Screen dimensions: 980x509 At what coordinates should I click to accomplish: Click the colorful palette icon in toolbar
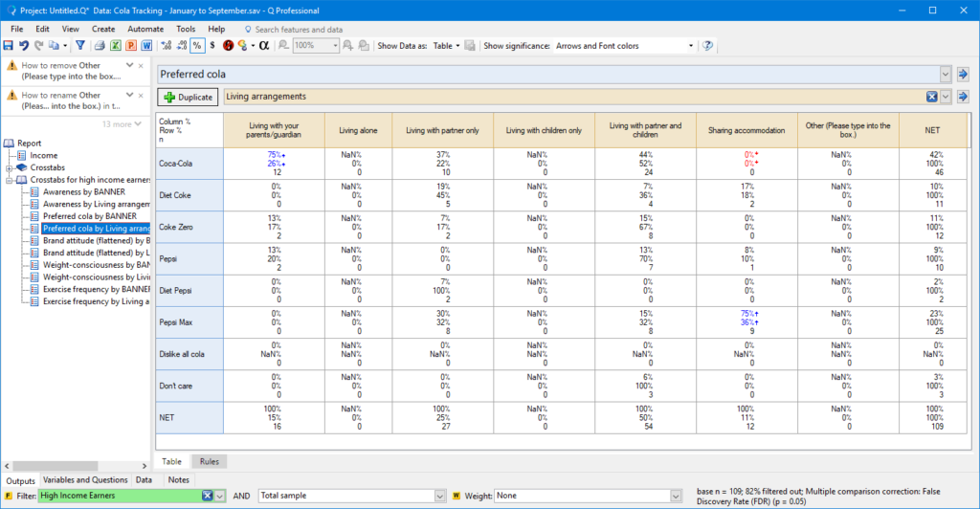242,46
